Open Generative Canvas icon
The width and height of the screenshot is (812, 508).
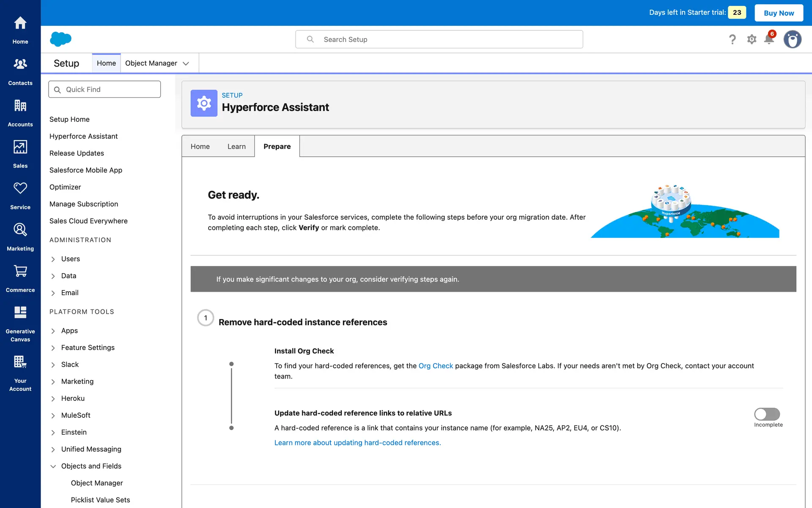point(20,312)
